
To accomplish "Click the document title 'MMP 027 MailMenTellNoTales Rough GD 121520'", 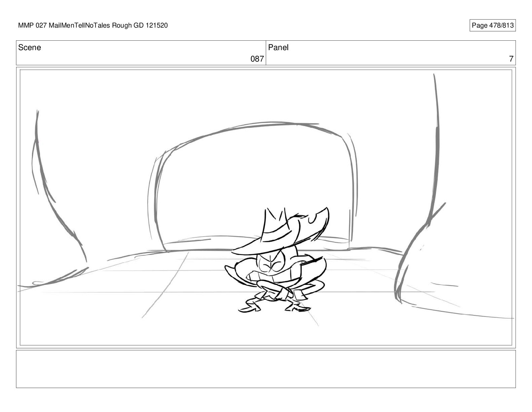I will (93, 26).
